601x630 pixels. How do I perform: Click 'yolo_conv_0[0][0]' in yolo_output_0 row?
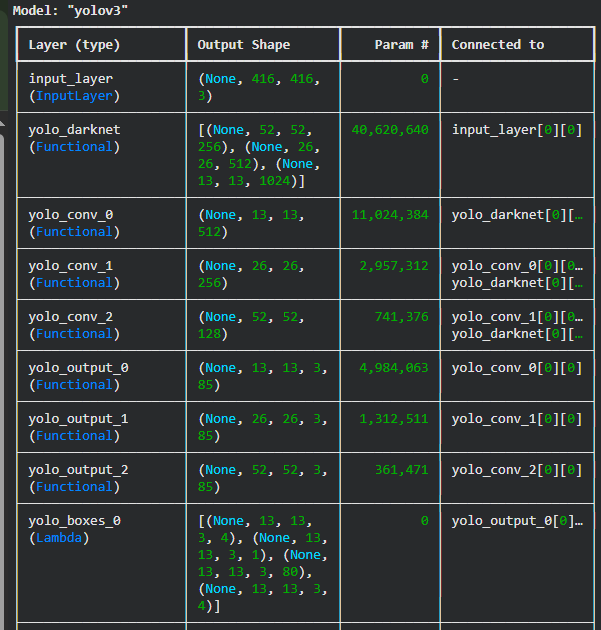[517, 368]
